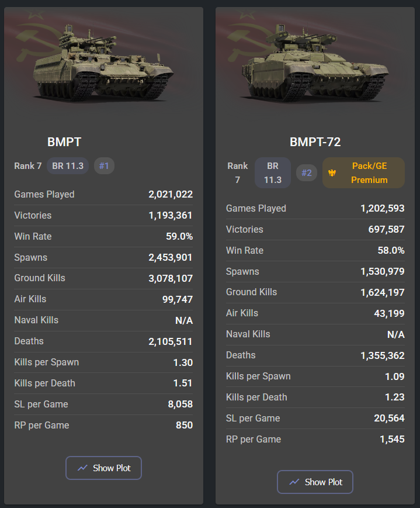Click the BMPT-72 Ground Kills row
Screen dimensions: 420x508
pyautogui.click(x=315, y=292)
